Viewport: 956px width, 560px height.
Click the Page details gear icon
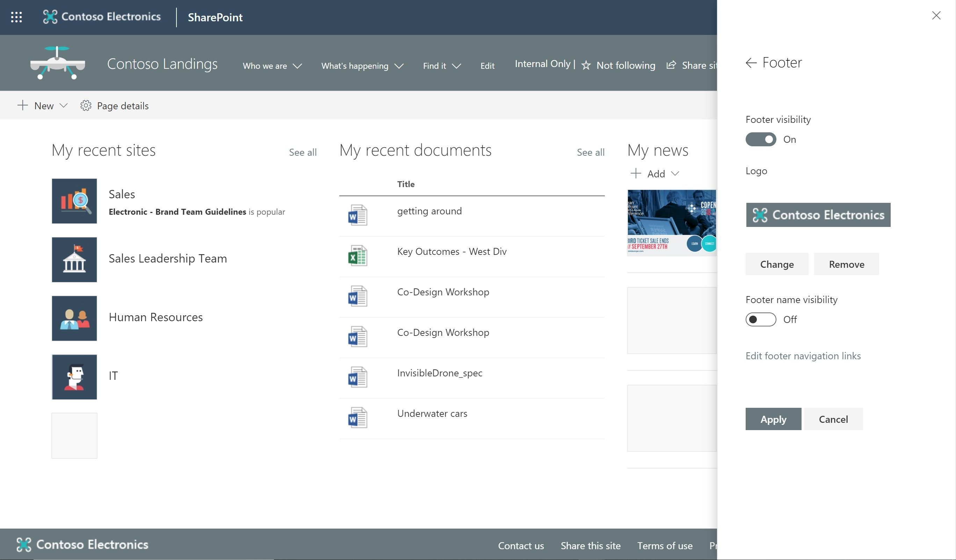[x=86, y=106]
